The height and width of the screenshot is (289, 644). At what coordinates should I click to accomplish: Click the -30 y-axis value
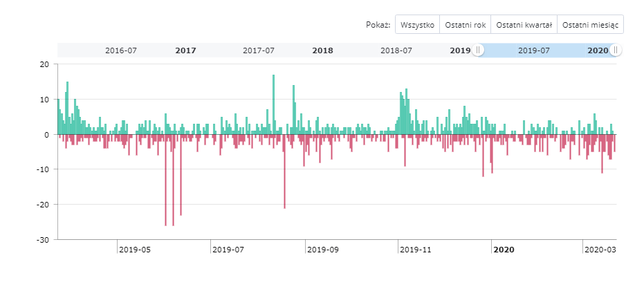point(43,239)
